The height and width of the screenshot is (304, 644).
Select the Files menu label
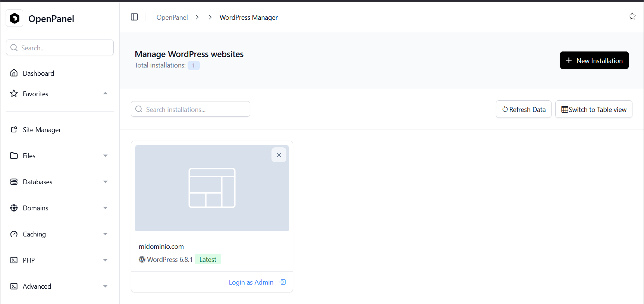(29, 156)
